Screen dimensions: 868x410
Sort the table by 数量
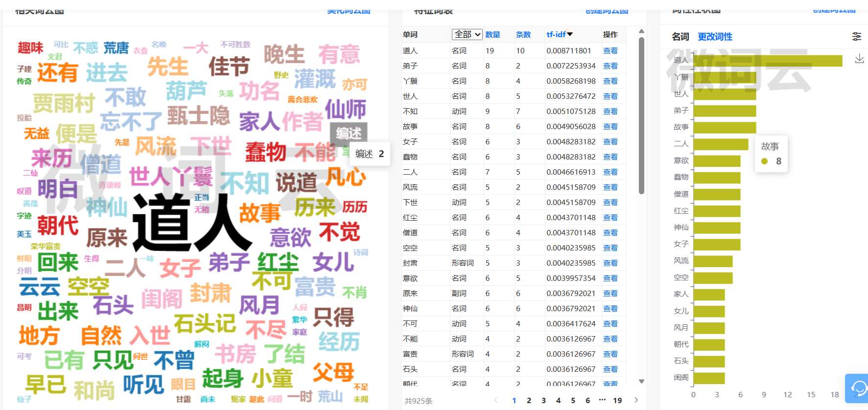pos(493,34)
